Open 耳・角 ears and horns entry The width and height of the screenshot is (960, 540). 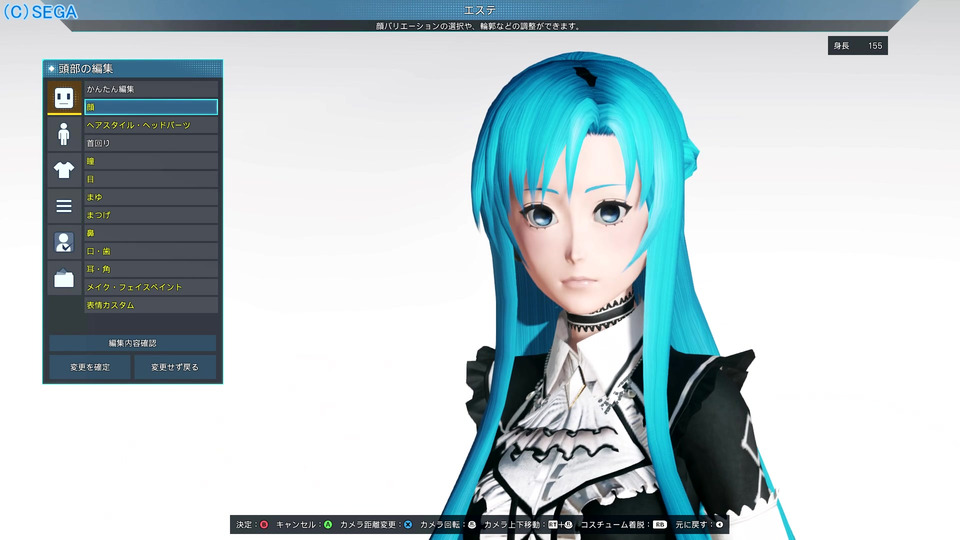click(151, 269)
